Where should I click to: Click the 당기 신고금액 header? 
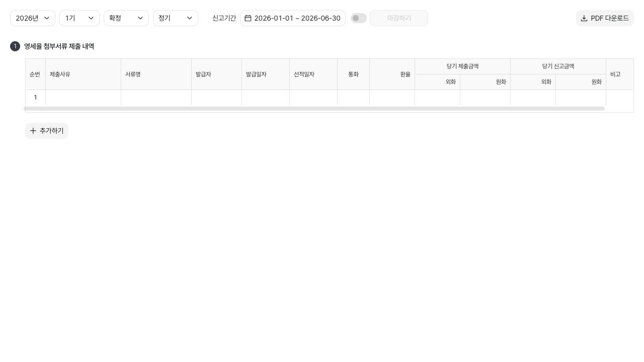click(558, 66)
